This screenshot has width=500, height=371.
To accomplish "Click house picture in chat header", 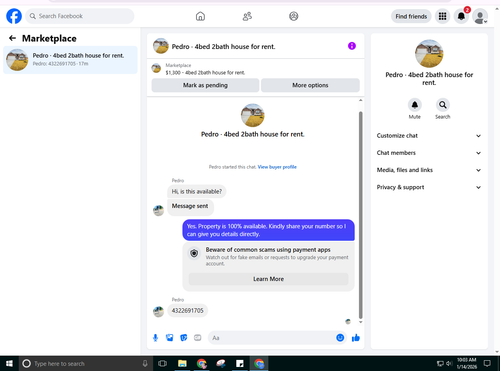I will tap(161, 46).
